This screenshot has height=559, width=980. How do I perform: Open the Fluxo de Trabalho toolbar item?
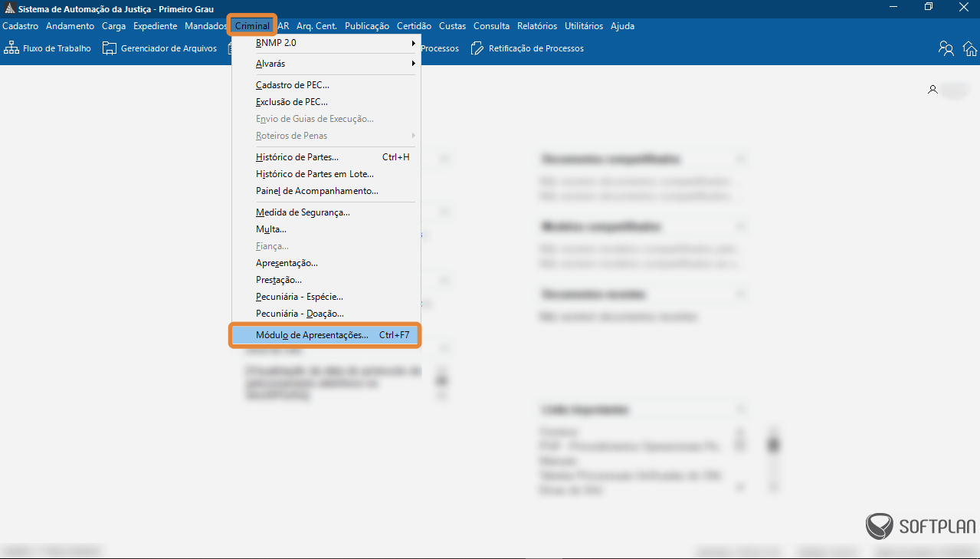[x=48, y=48]
